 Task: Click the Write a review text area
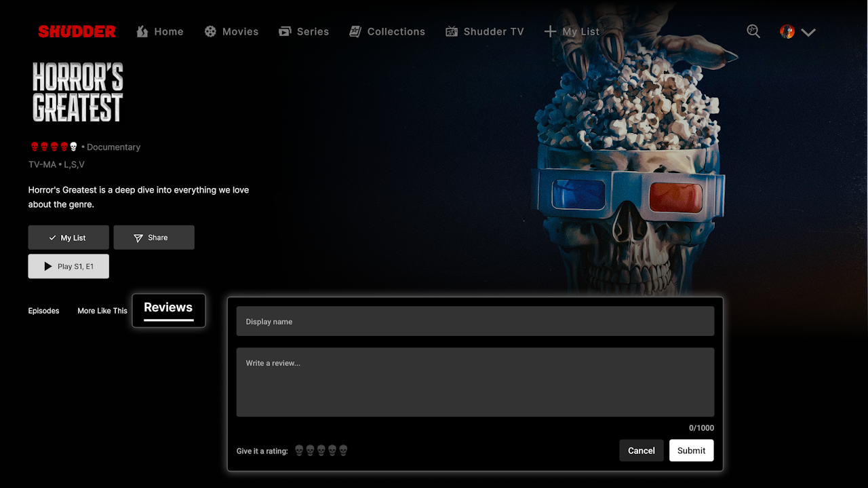tap(475, 382)
